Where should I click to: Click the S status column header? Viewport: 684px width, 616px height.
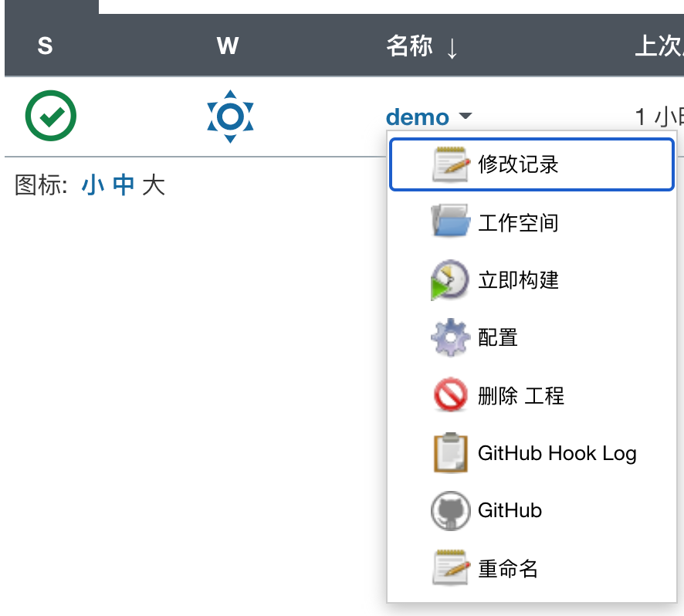(x=45, y=46)
